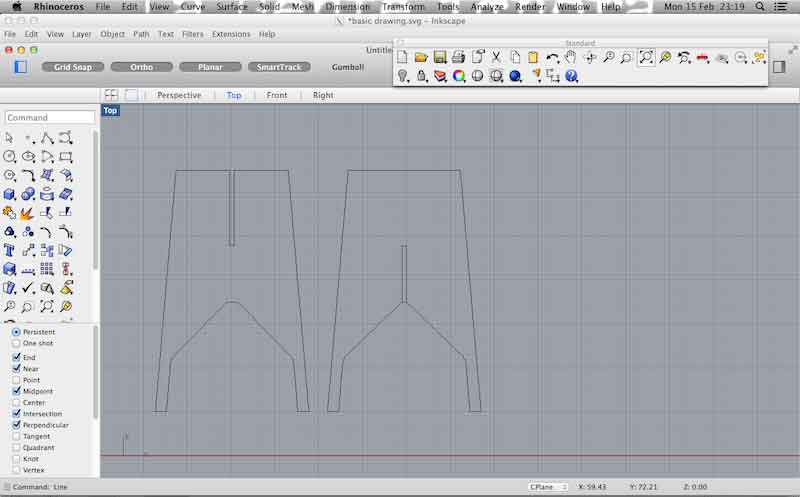Click the blue Render sphere icon

click(x=515, y=76)
